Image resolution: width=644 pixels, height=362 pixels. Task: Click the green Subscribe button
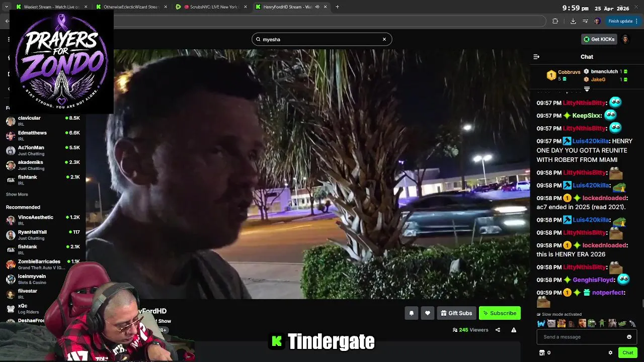[500, 313]
